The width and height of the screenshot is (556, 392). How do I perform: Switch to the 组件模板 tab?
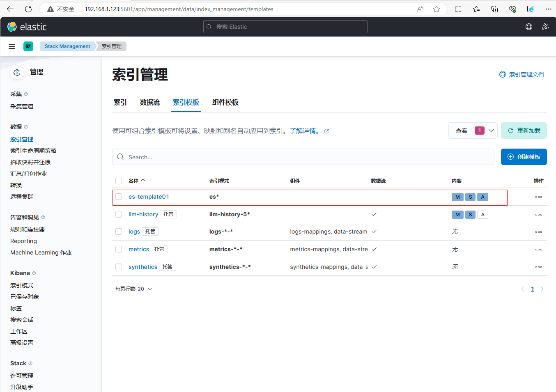[225, 103]
